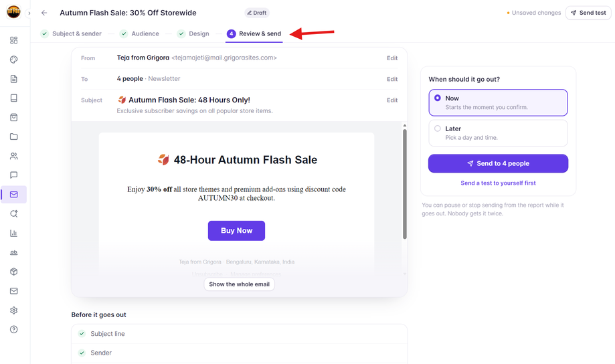The image size is (615, 364).
Task: Expand preview with Show the whole email
Action: [x=240, y=284]
